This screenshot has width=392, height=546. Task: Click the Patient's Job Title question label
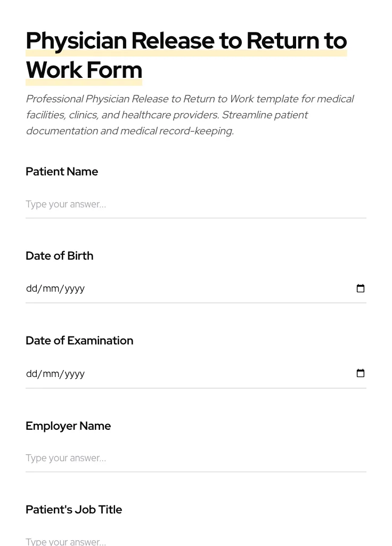point(73,510)
